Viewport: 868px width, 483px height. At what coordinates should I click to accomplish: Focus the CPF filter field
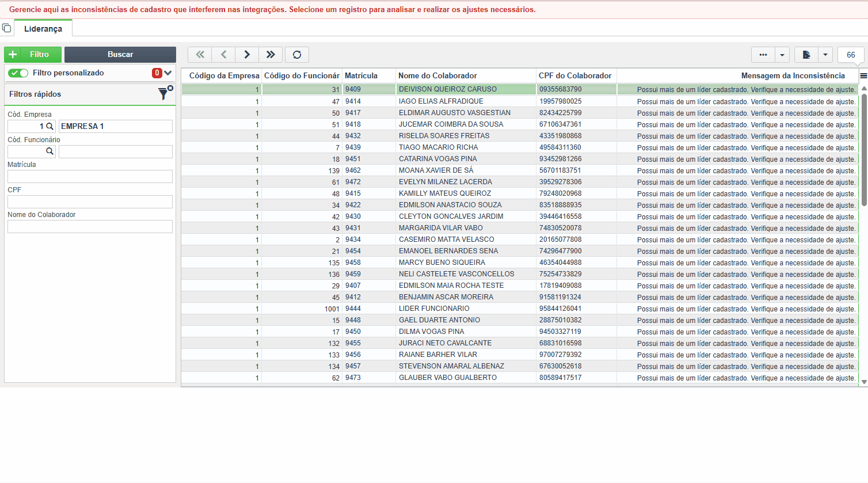point(90,201)
